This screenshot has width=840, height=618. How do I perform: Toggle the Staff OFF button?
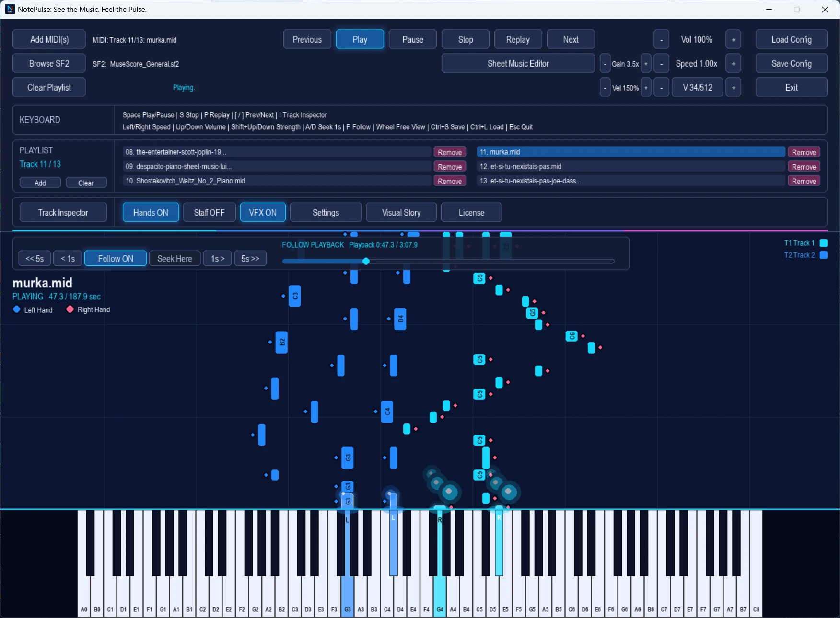click(209, 212)
